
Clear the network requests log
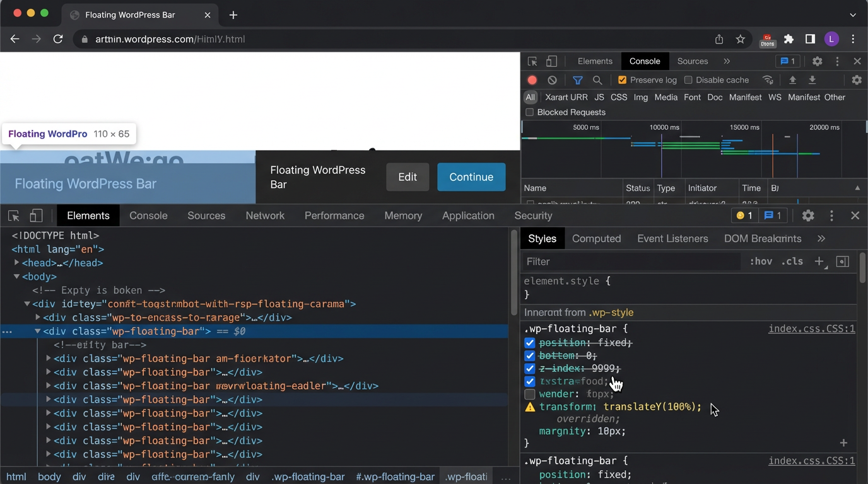pos(552,80)
